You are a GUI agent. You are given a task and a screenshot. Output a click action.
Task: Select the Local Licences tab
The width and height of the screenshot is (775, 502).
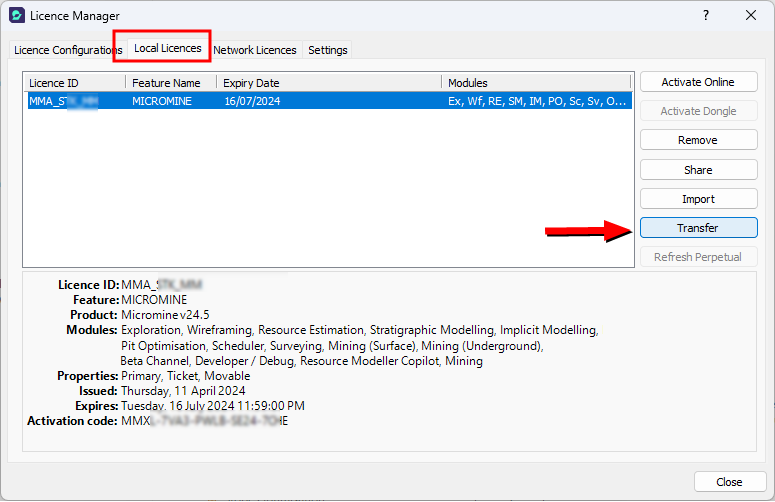click(x=168, y=48)
